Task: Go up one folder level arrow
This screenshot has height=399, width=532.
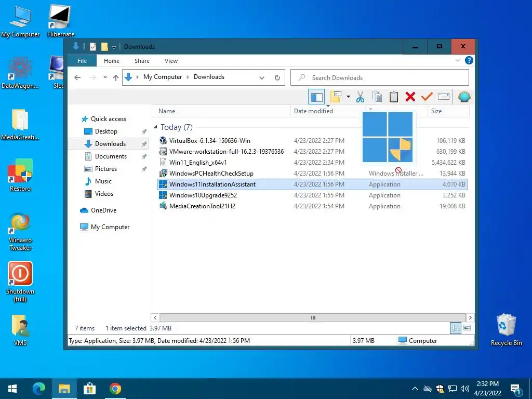Action: 116,77
